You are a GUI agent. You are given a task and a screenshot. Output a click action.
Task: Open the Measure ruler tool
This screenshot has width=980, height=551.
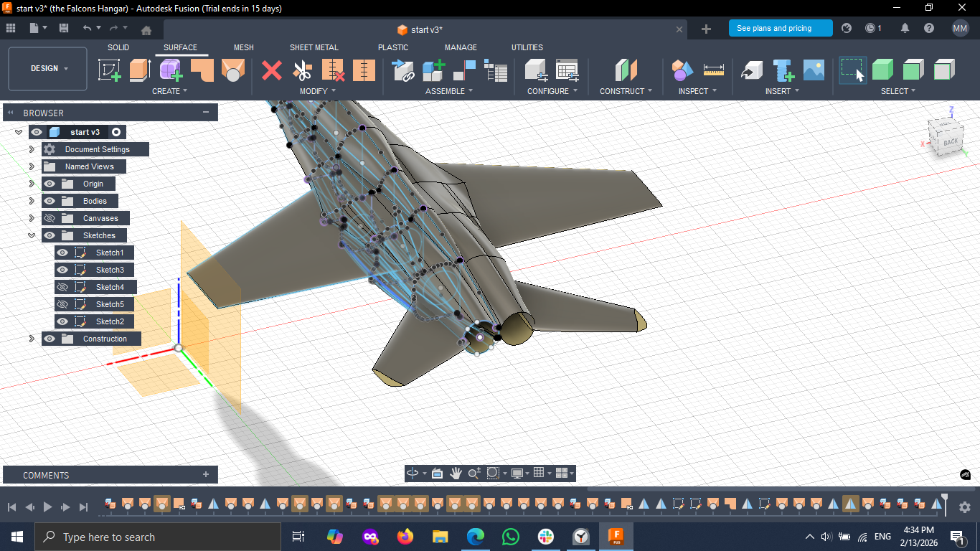coord(714,70)
